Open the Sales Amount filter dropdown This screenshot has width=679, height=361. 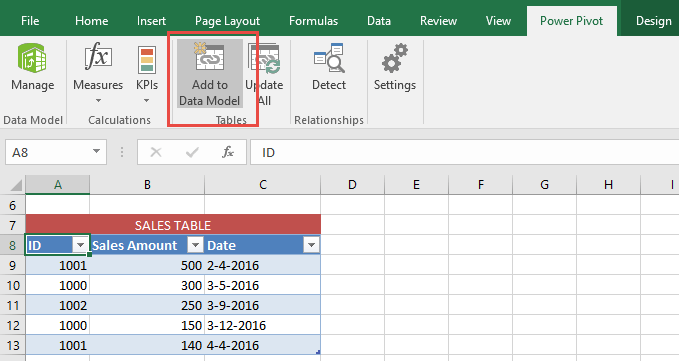click(x=195, y=245)
